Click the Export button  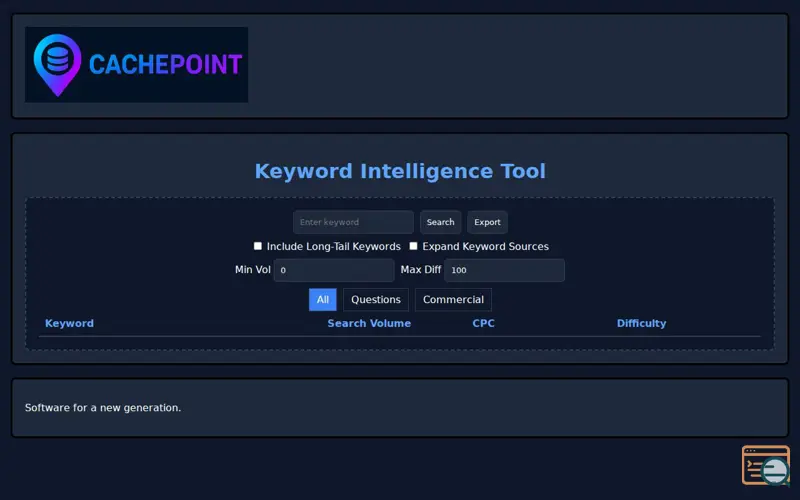487,222
